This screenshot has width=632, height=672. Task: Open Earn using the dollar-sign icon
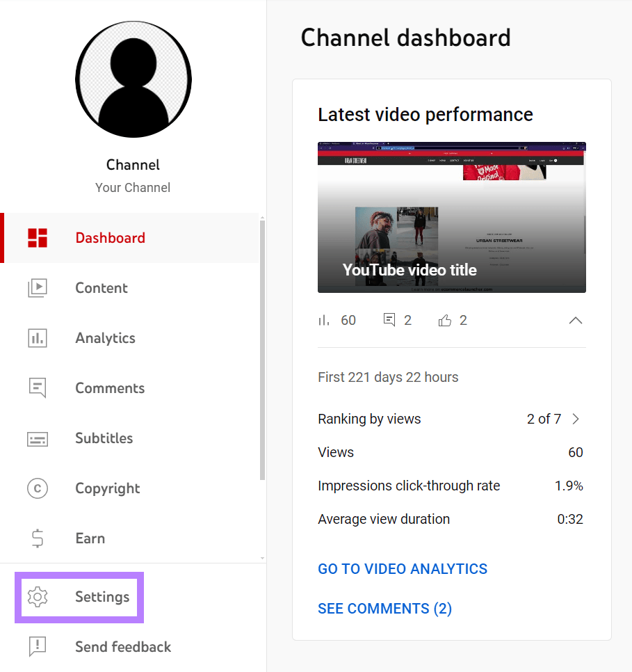[37, 538]
